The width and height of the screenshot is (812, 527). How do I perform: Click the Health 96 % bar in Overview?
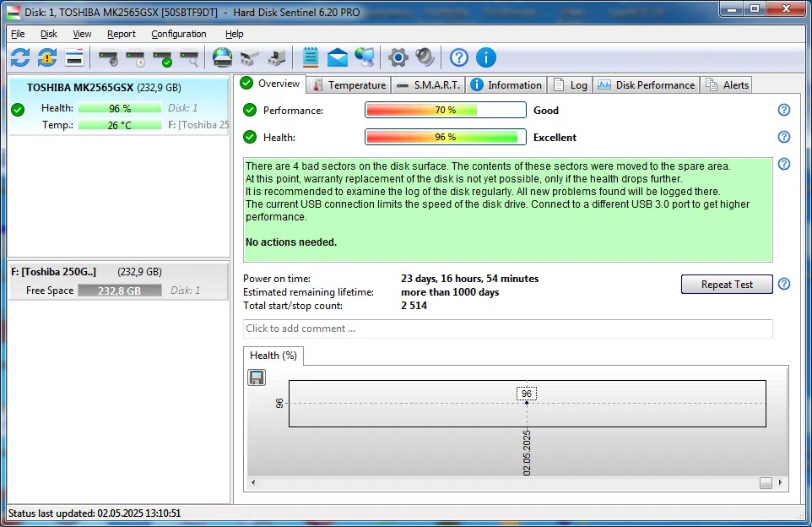point(446,137)
